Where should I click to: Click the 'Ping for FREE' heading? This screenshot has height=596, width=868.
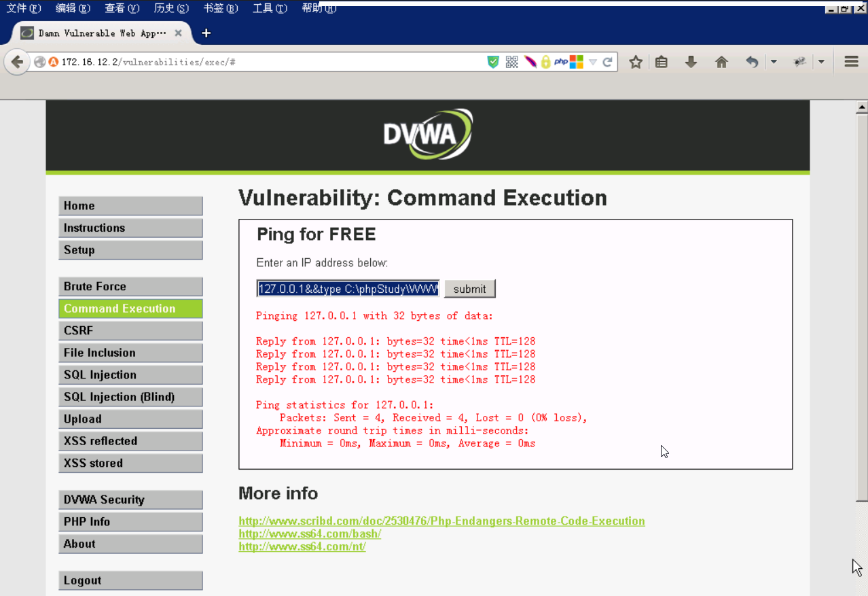[316, 234]
